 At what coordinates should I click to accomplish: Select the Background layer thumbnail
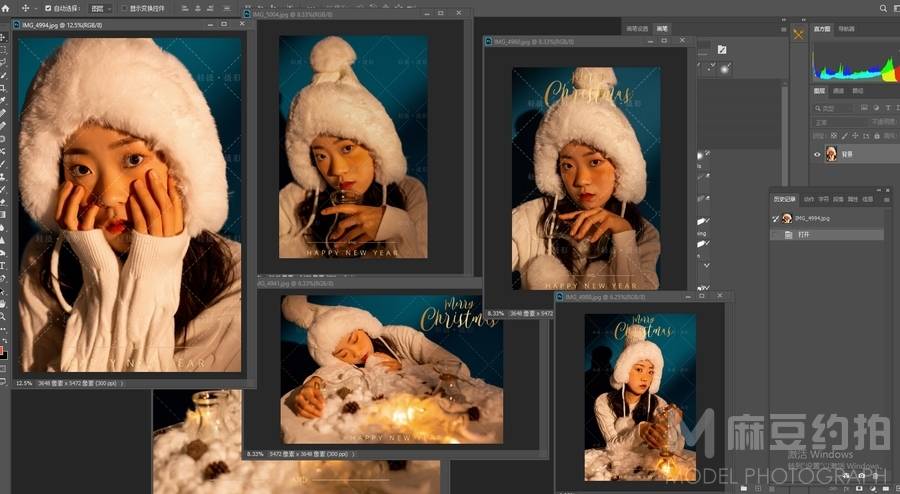pos(831,154)
